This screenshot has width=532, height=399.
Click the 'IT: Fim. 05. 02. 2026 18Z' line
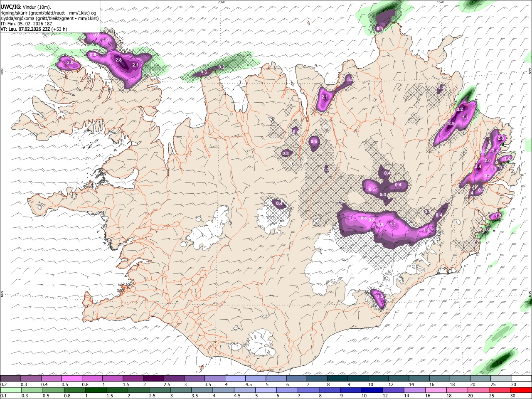tap(27, 24)
